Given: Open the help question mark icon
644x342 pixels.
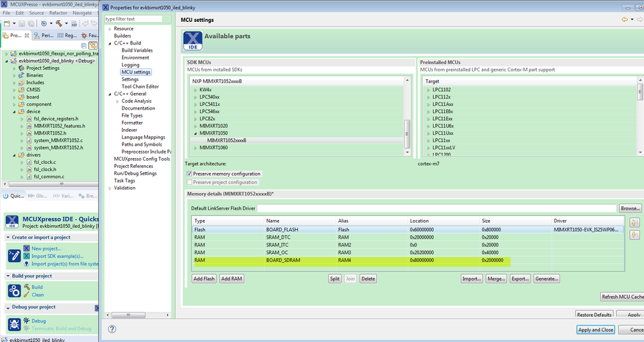Looking at the screenshot, I should point(112,329).
